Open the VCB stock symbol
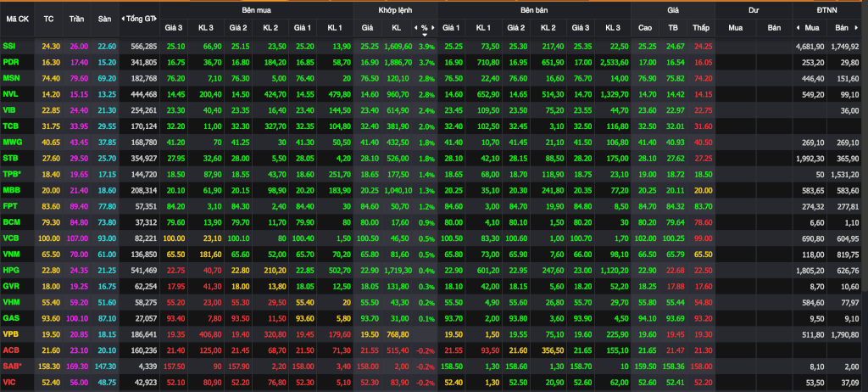This screenshot has width=868, height=392. tap(10, 238)
